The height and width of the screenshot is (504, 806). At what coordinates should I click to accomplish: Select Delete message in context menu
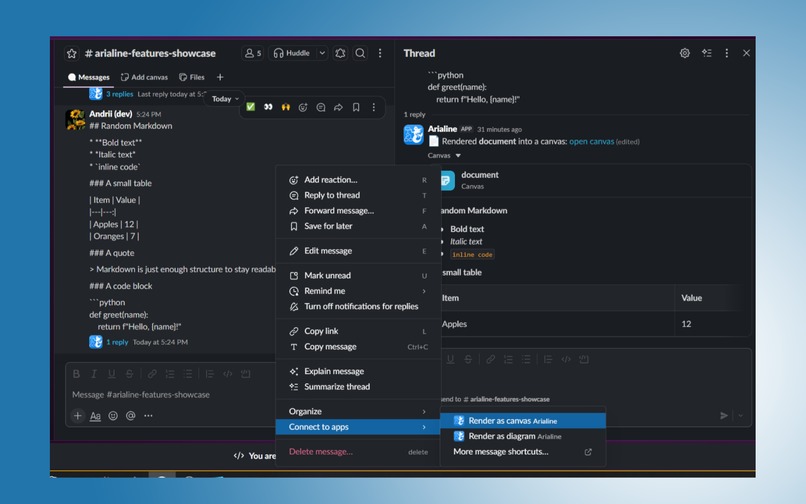click(x=358, y=452)
